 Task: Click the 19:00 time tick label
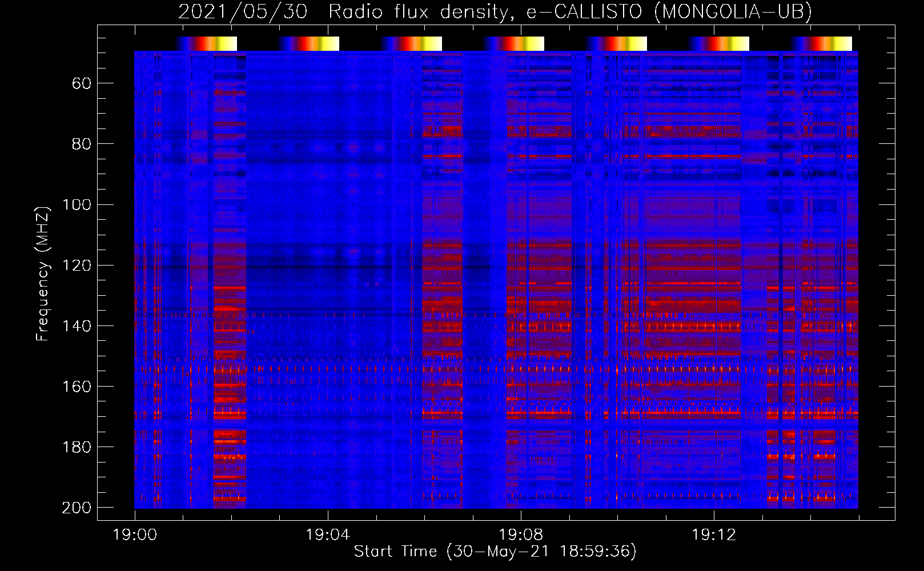tap(135, 535)
